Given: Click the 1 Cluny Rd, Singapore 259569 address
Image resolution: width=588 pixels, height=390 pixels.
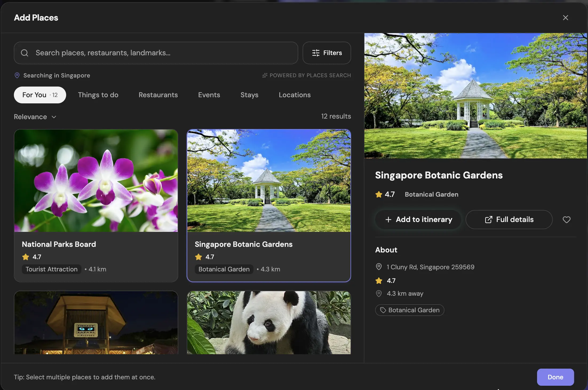Looking at the screenshot, I should [x=430, y=267].
